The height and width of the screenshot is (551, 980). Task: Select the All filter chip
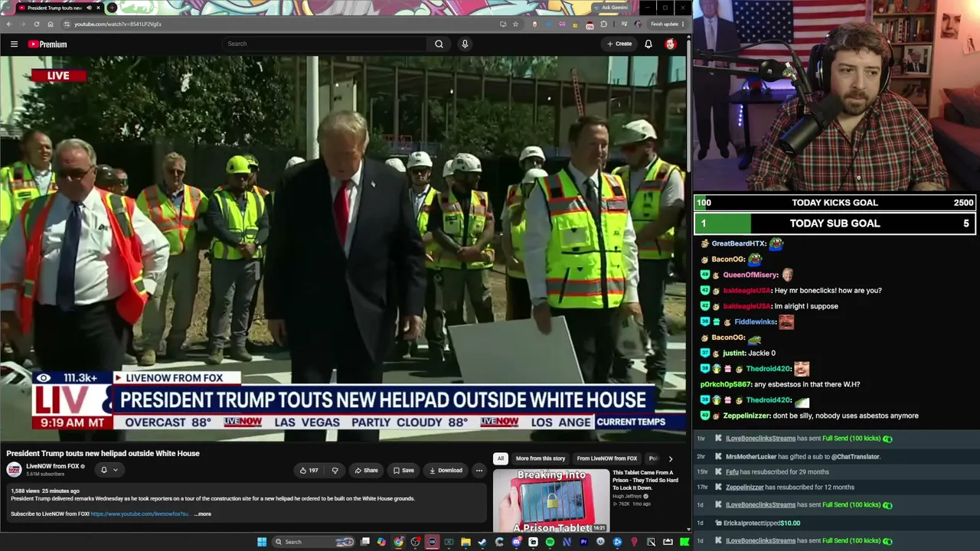(x=501, y=458)
